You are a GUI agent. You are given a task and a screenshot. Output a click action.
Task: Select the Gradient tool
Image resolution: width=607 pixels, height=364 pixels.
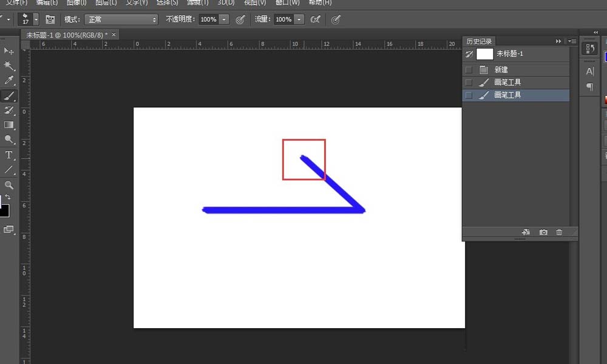pos(8,125)
